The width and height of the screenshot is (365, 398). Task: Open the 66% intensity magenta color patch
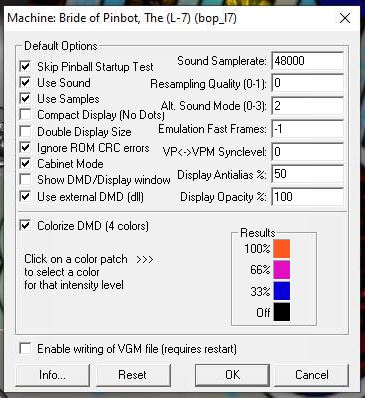[x=282, y=270]
